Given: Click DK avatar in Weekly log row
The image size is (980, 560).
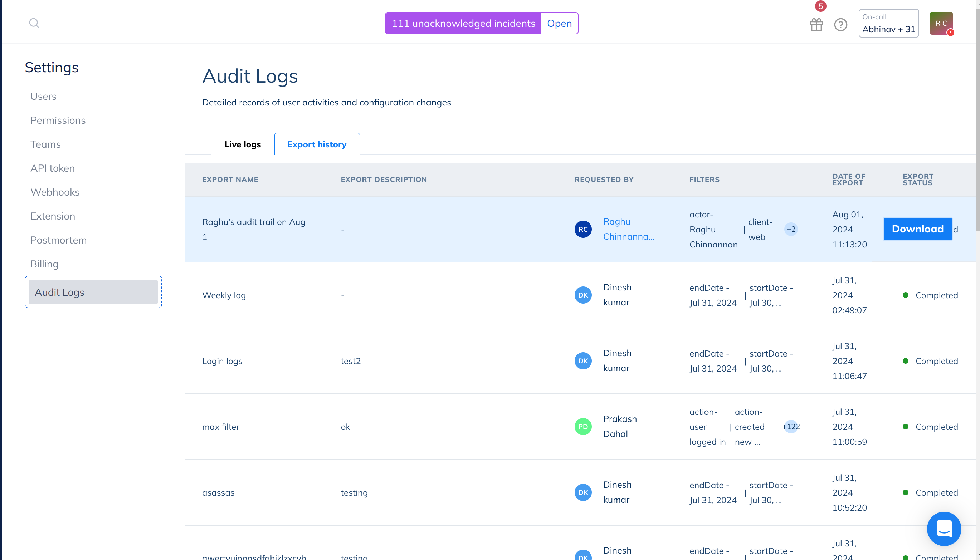Looking at the screenshot, I should click(583, 295).
